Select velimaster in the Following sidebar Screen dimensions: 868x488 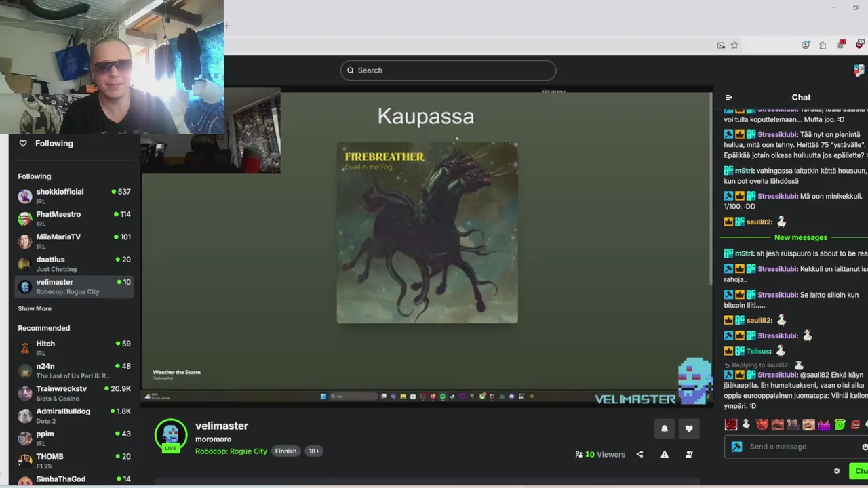coord(75,287)
